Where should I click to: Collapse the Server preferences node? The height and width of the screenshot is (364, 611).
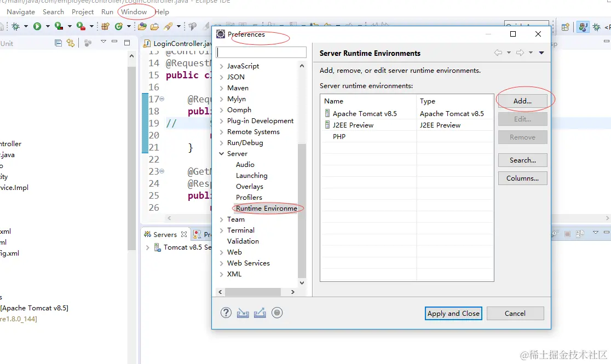click(221, 154)
